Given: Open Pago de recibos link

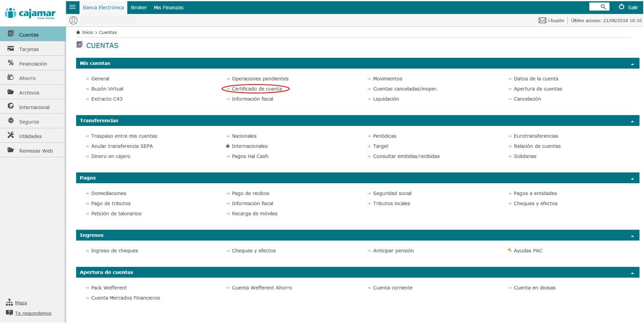Looking at the screenshot, I should tap(250, 193).
